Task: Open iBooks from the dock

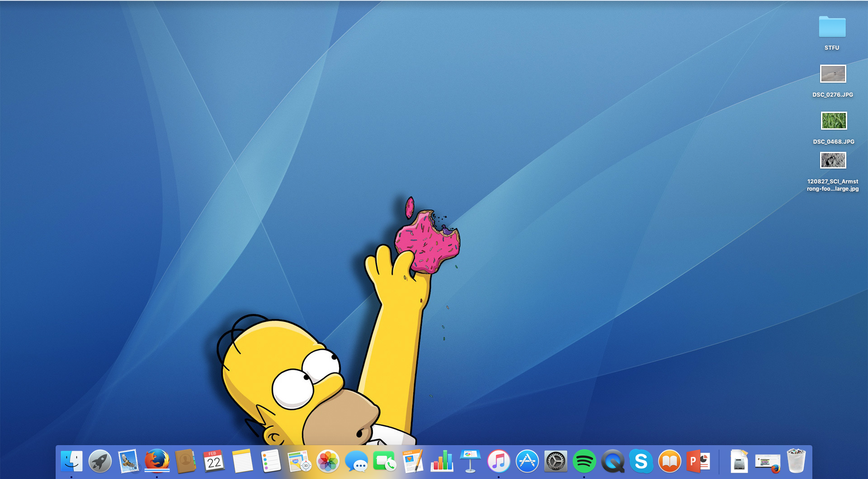Action: pyautogui.click(x=670, y=461)
